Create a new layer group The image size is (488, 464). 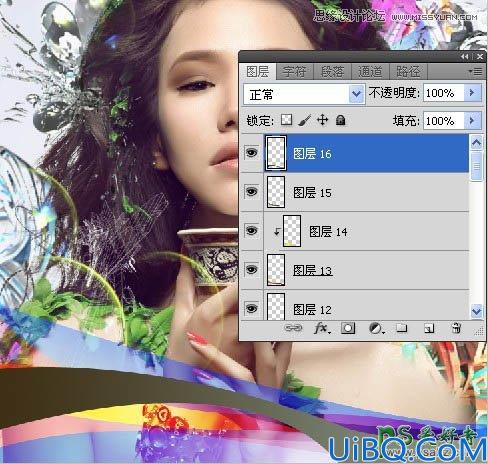click(x=402, y=328)
